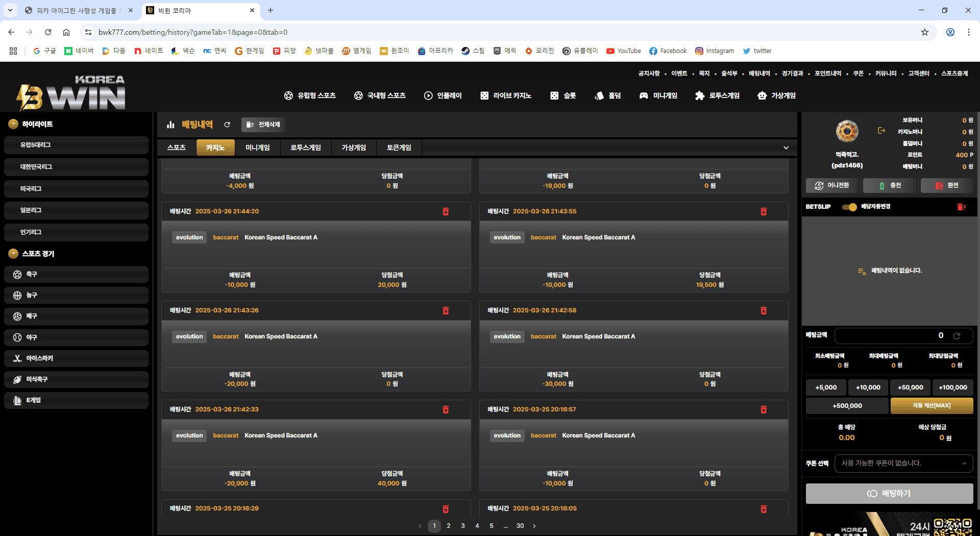Screen dimensions: 980x536
Task: Toggle the 배당자동변경 switch
Action: pos(849,207)
